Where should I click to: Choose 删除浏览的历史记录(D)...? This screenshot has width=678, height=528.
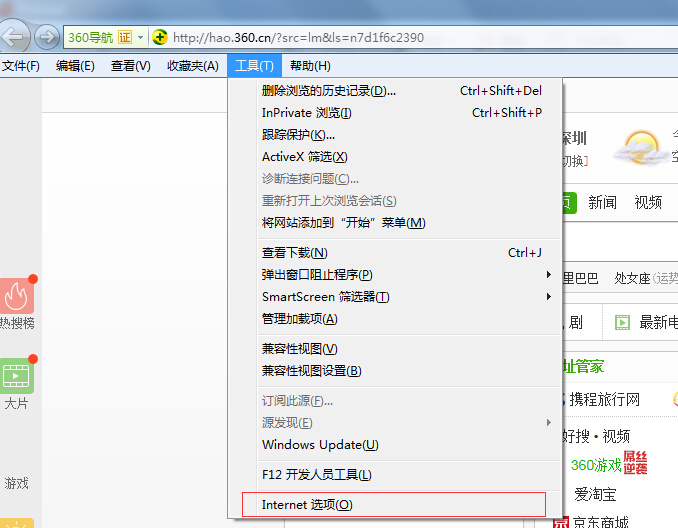[395, 91]
